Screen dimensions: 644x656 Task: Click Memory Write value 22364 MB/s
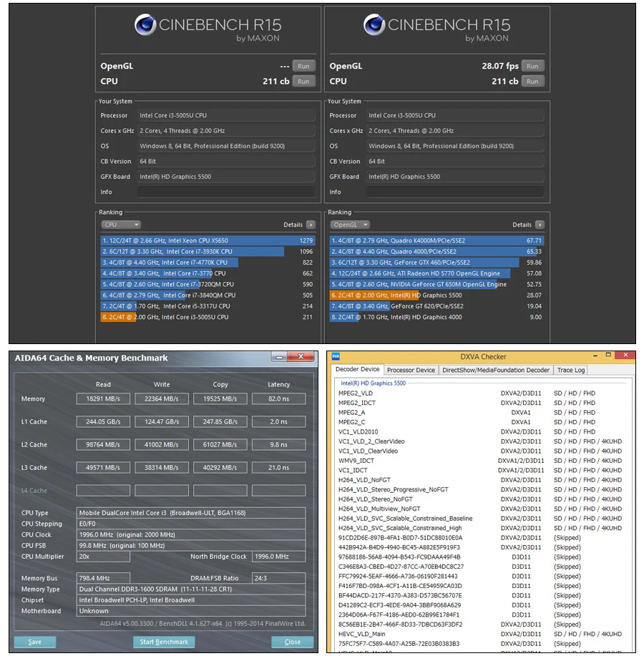pyautogui.click(x=162, y=398)
